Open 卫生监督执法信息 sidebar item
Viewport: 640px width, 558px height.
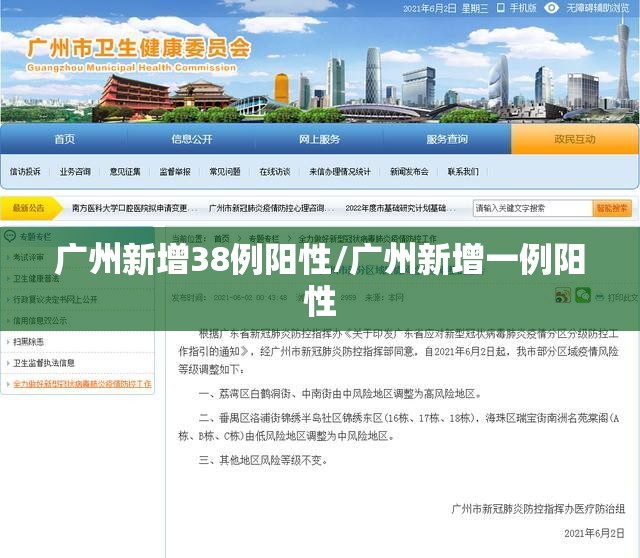[x=44, y=363]
